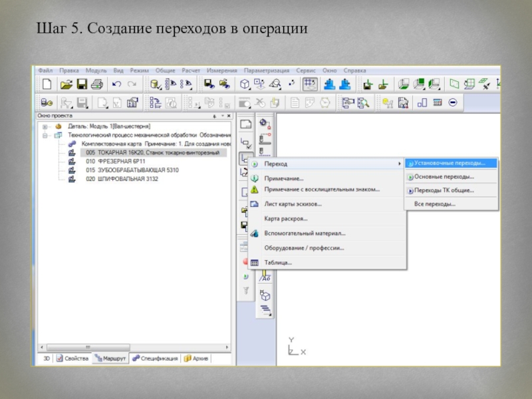
Task: Click the Undo arrow icon
Action: (116, 84)
